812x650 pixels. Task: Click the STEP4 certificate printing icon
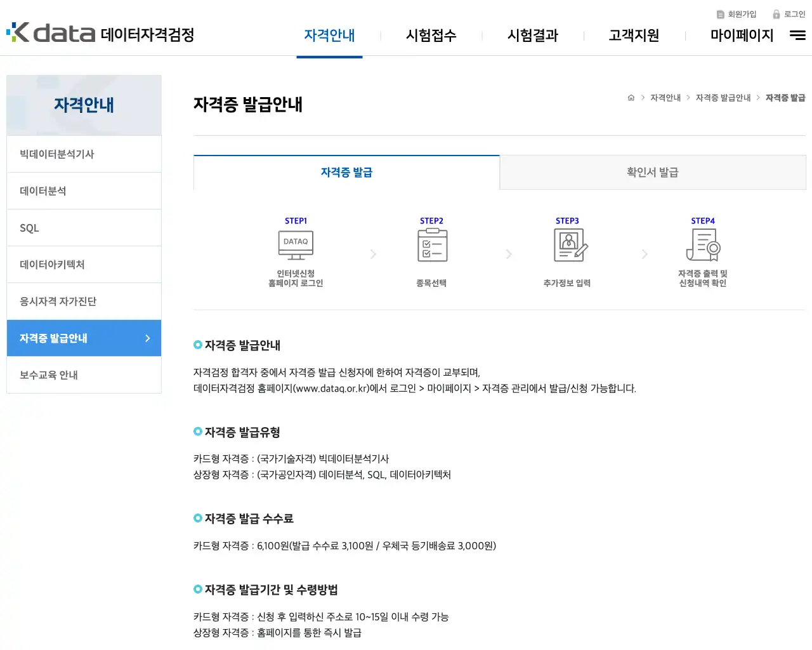(x=703, y=244)
